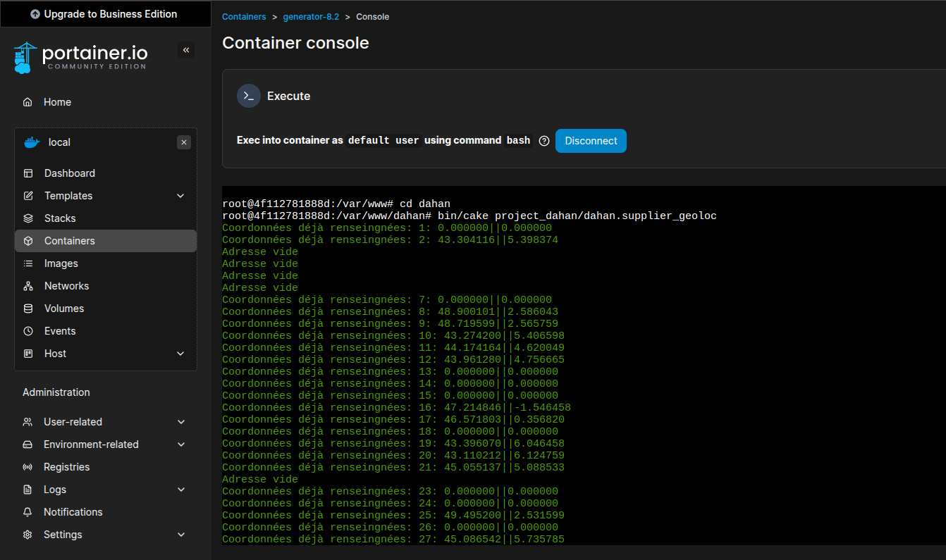This screenshot has width=946, height=560.
Task: Click the Networks icon in sidebar
Action: 28,286
